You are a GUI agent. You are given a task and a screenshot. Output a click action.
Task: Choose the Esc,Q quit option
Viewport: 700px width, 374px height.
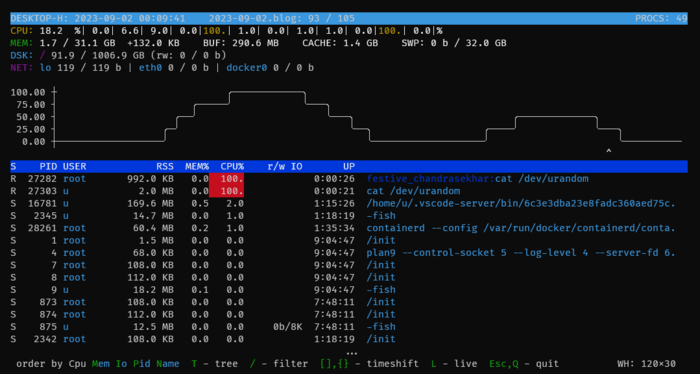click(524, 364)
